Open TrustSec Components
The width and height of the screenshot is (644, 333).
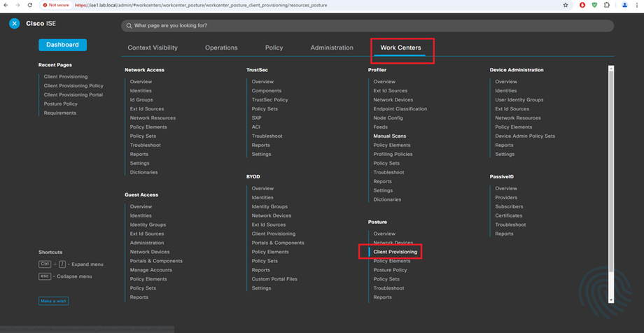[267, 91]
